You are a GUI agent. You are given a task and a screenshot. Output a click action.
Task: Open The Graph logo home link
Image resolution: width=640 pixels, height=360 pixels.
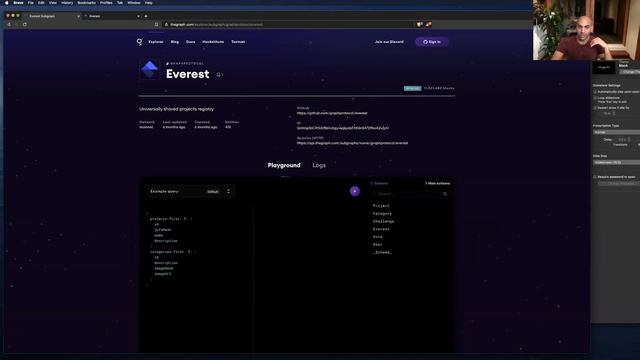(x=140, y=42)
